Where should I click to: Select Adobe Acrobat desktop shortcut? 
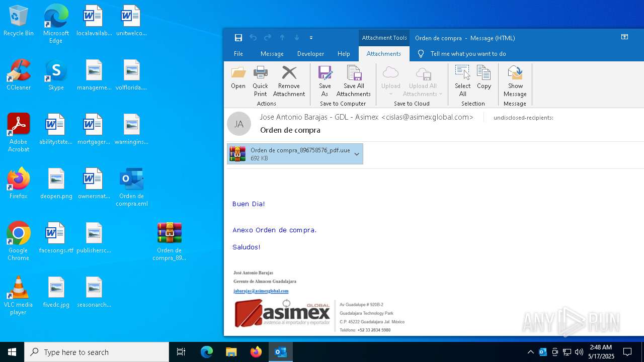[19, 133]
